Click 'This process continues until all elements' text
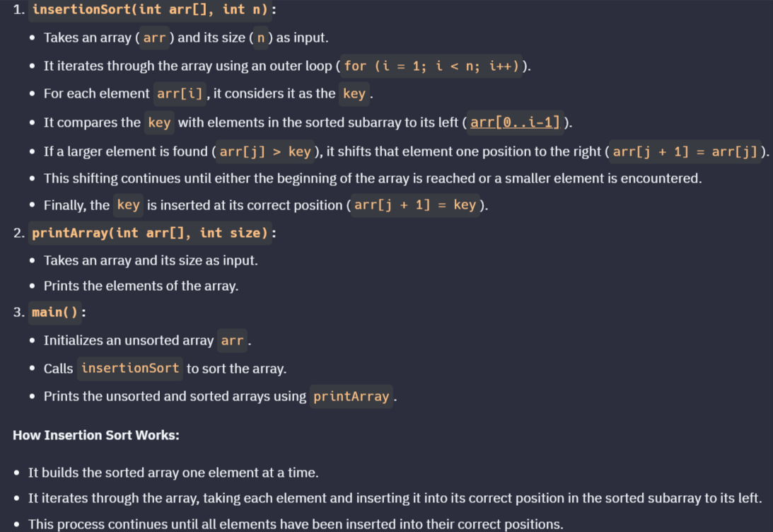This screenshot has width=773, height=532. point(296,524)
